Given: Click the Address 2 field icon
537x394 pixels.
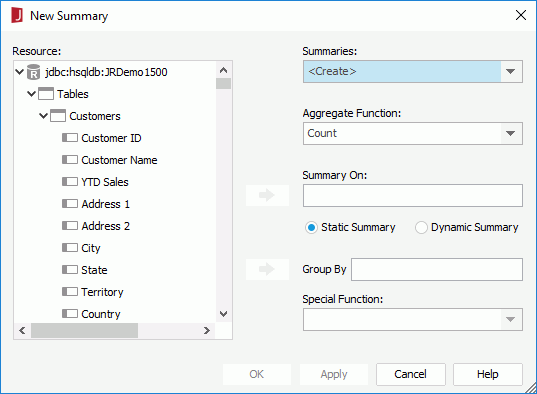Looking at the screenshot, I should coord(70,226).
